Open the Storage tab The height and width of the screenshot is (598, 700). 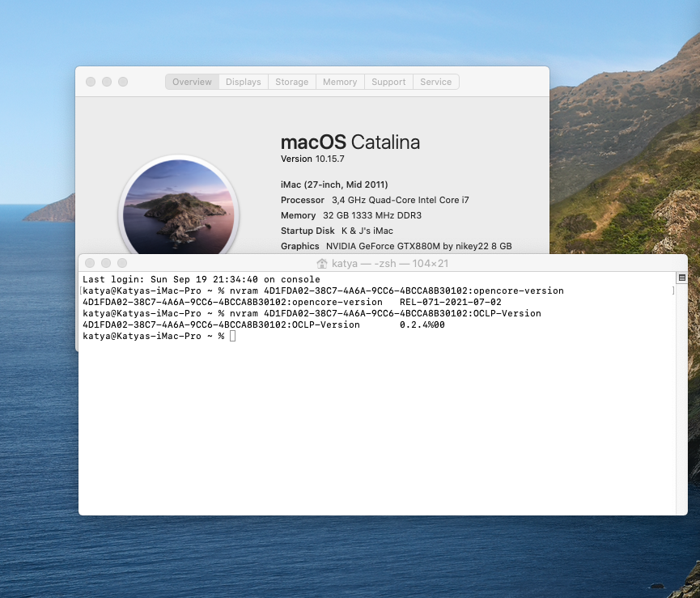tap(292, 82)
